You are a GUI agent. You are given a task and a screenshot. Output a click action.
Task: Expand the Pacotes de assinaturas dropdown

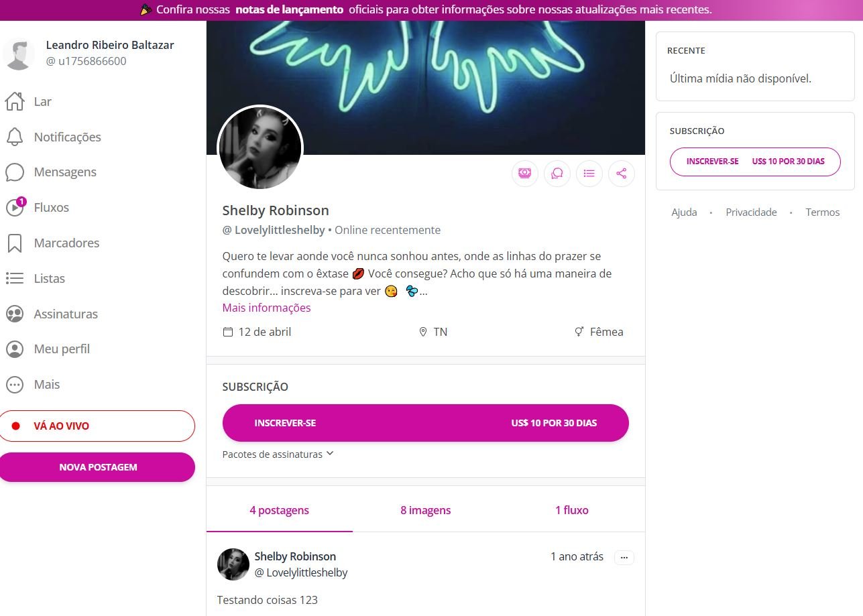click(x=278, y=454)
